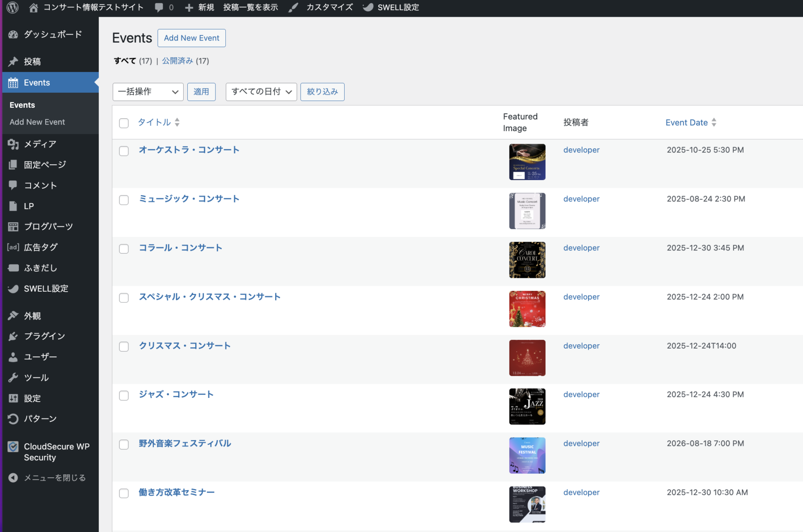Open the 公開済み filter link

[x=177, y=61]
